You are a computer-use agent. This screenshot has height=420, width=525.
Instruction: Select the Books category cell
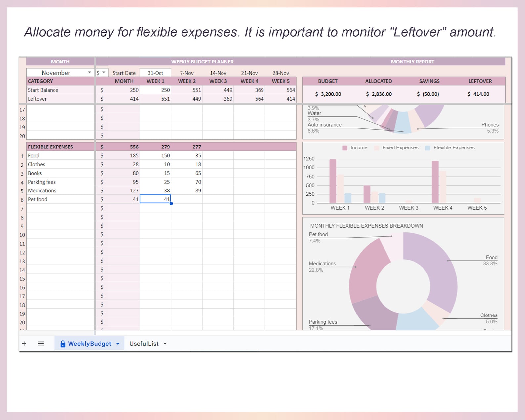[x=60, y=173]
